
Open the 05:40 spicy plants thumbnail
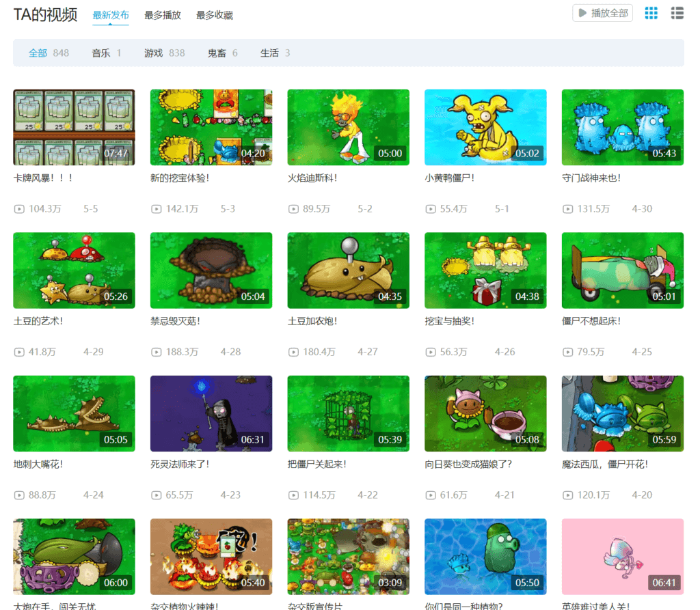tap(211, 557)
